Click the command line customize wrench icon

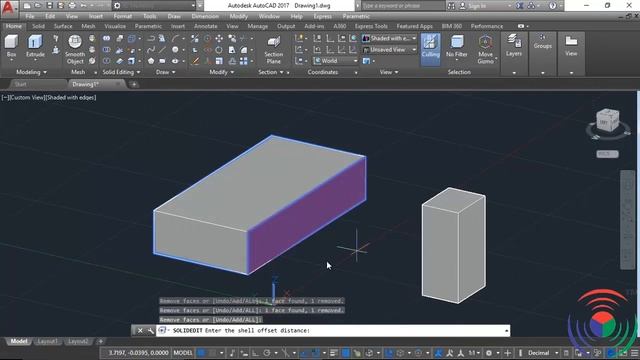[150, 331]
